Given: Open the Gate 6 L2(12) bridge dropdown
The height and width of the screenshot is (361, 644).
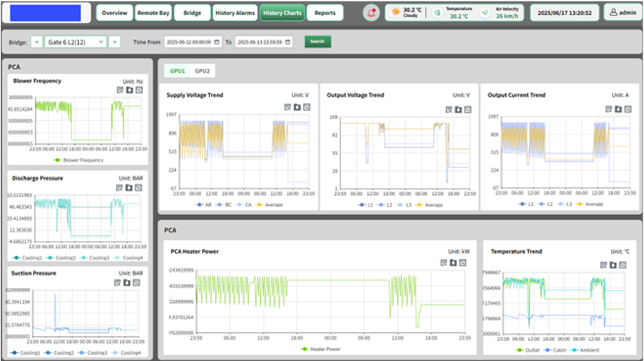Looking at the screenshot, I should (76, 42).
